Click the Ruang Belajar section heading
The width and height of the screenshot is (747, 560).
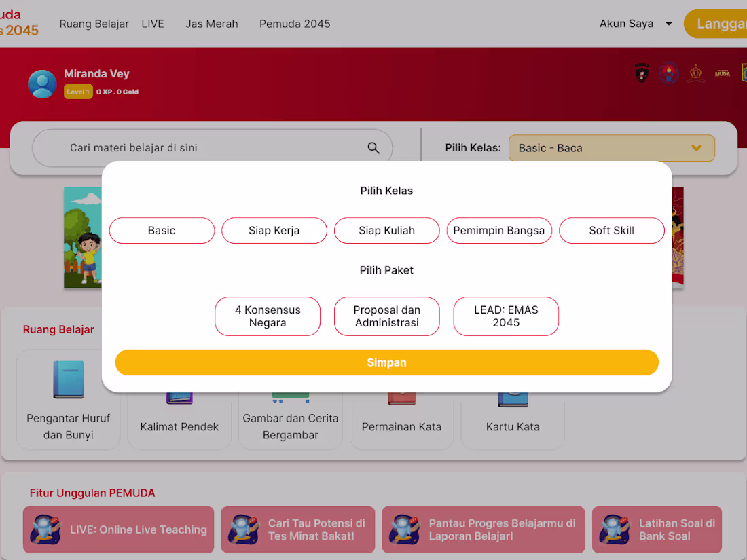tap(58, 329)
